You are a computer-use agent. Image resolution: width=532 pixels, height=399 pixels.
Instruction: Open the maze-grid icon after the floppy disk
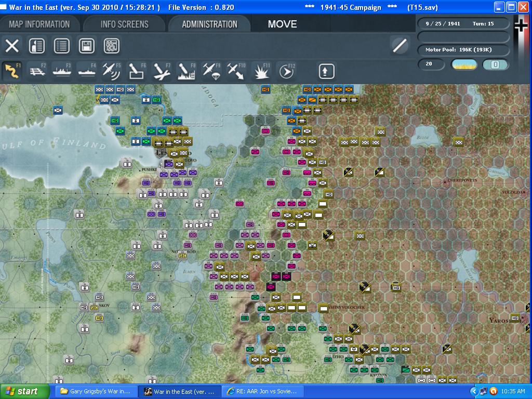[112, 46]
